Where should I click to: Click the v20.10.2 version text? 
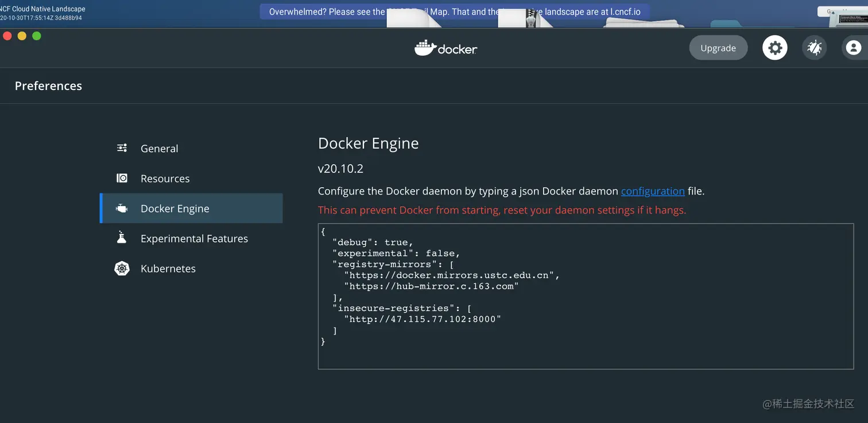[x=340, y=169]
